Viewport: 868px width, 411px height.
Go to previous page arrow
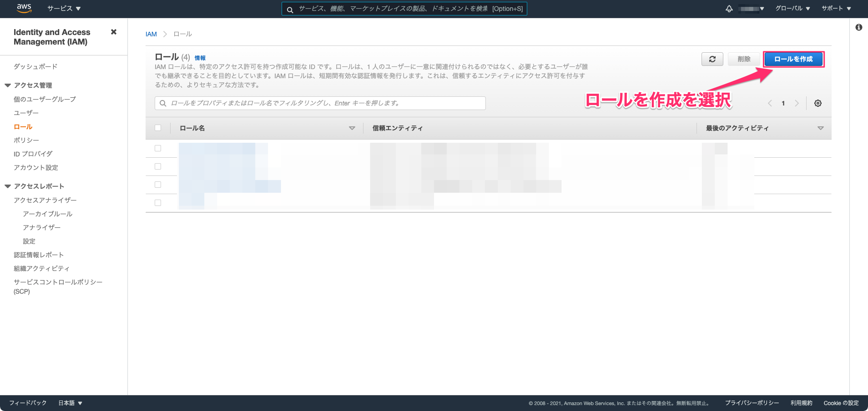pos(770,103)
